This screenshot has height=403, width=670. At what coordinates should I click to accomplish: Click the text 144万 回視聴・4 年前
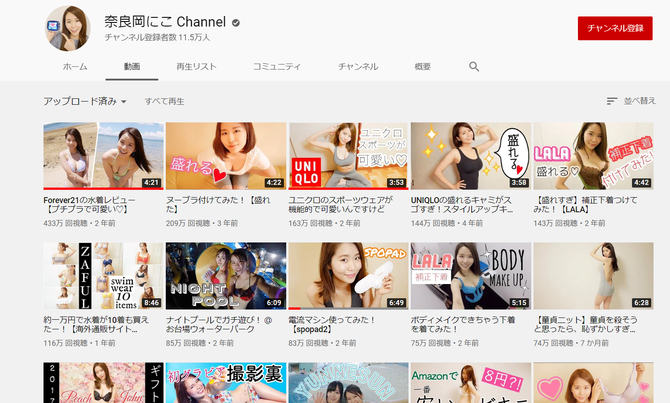tap(447, 223)
